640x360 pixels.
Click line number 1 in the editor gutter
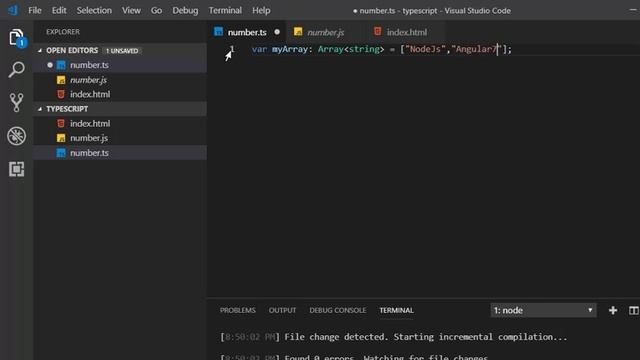tap(232, 49)
